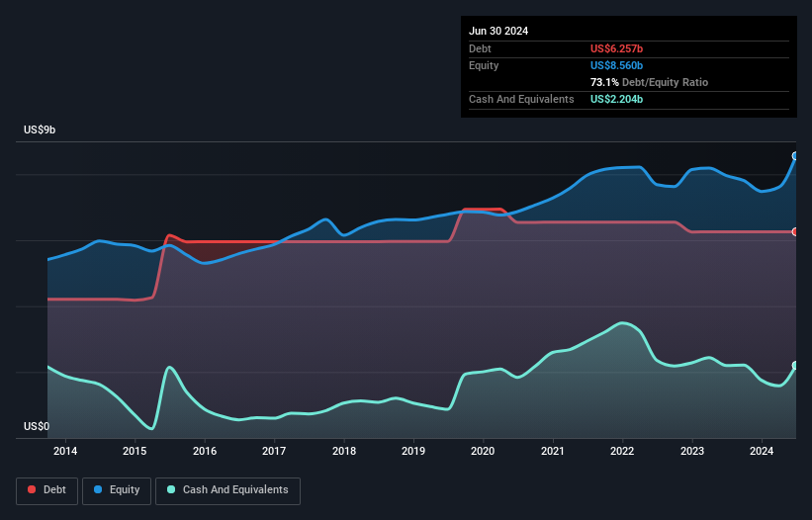Click the US$0 y-axis label
The width and height of the screenshot is (812, 520).
tap(37, 426)
